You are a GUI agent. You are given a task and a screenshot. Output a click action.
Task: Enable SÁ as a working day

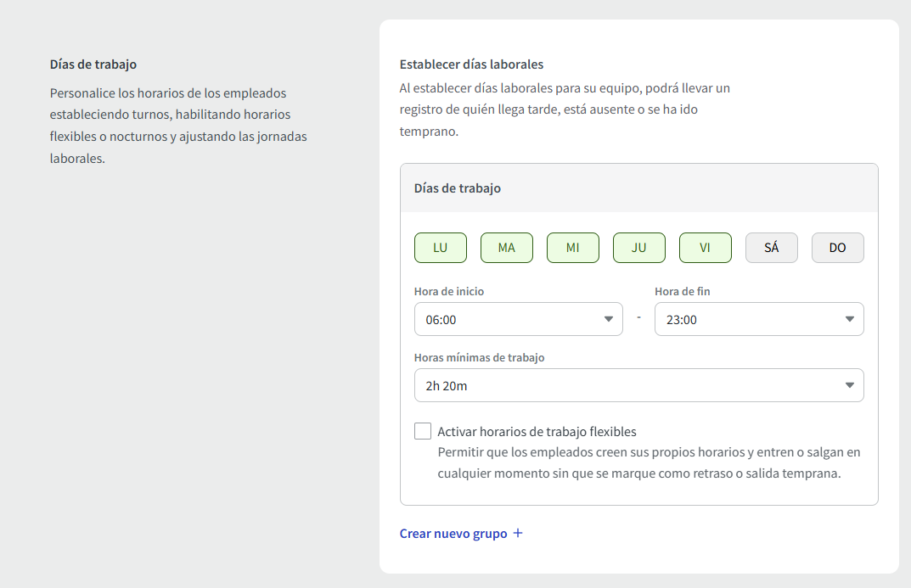pos(771,248)
